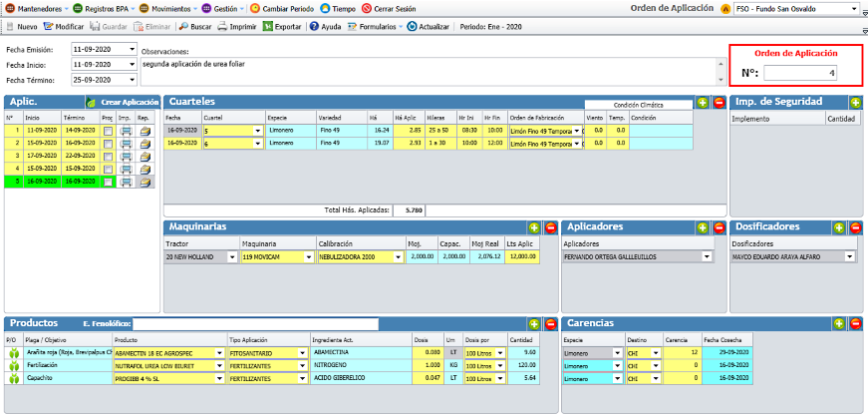Image resolution: width=868 pixels, height=417 pixels.
Task: Add an entry in Dosificadores panel
Action: point(839,227)
